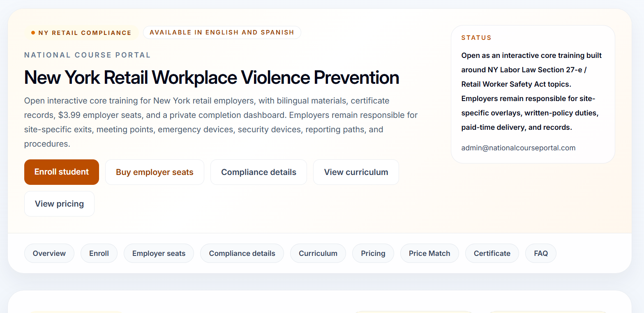The width and height of the screenshot is (644, 313).
Task: Open the Employer seats nav pill
Action: 159,253
